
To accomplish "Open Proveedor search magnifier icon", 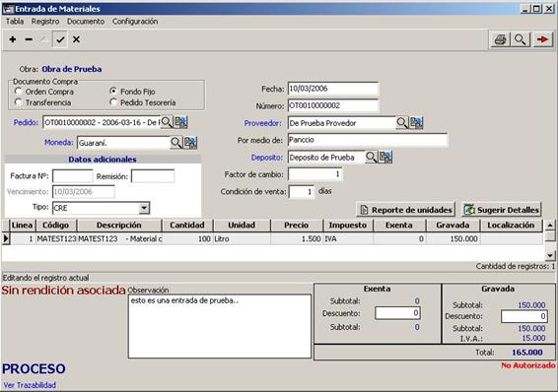I will [x=402, y=122].
